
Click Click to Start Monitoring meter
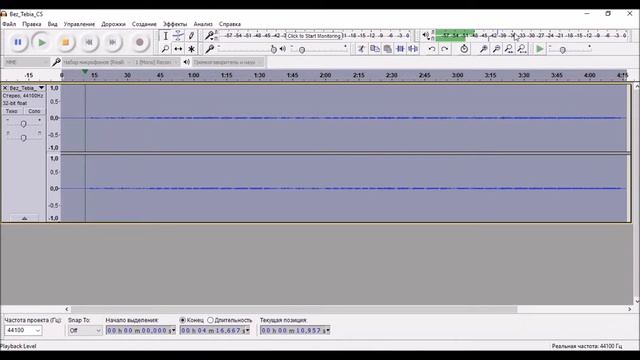click(314, 36)
